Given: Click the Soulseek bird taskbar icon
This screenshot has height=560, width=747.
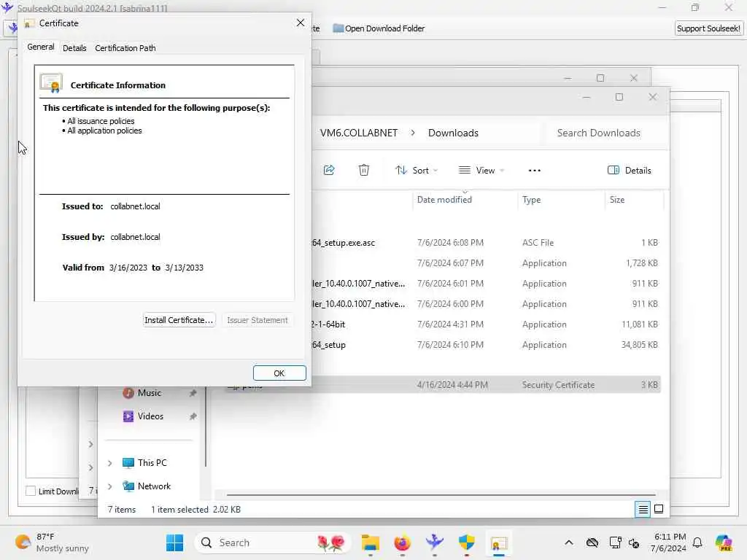Looking at the screenshot, I should (x=435, y=542).
